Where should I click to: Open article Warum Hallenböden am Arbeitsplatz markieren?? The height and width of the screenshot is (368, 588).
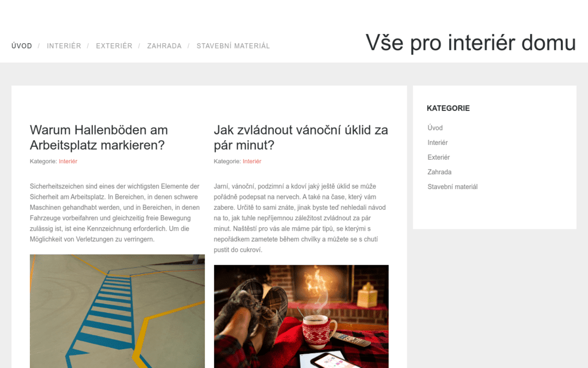click(99, 137)
